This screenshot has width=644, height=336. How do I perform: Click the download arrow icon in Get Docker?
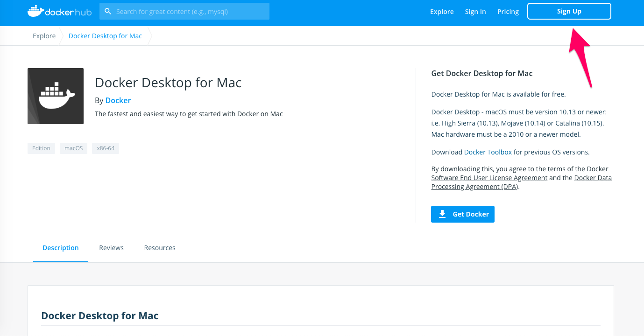pos(442,214)
